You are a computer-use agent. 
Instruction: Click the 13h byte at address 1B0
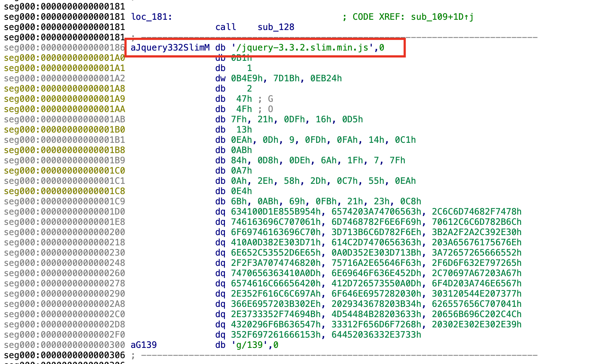[x=244, y=130]
